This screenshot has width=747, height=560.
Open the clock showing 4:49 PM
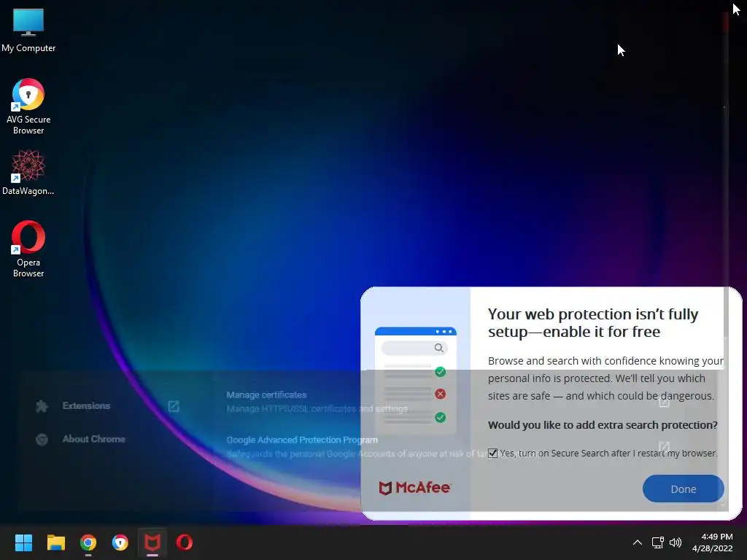[x=713, y=542]
